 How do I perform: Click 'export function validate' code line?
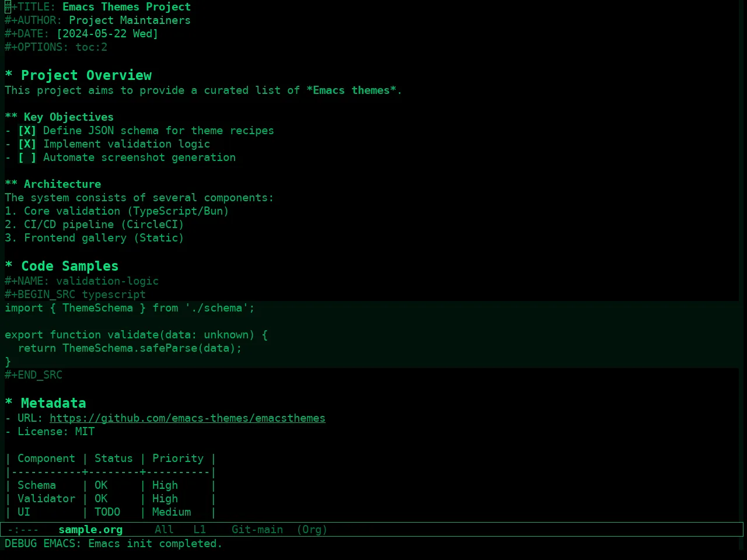point(136,335)
